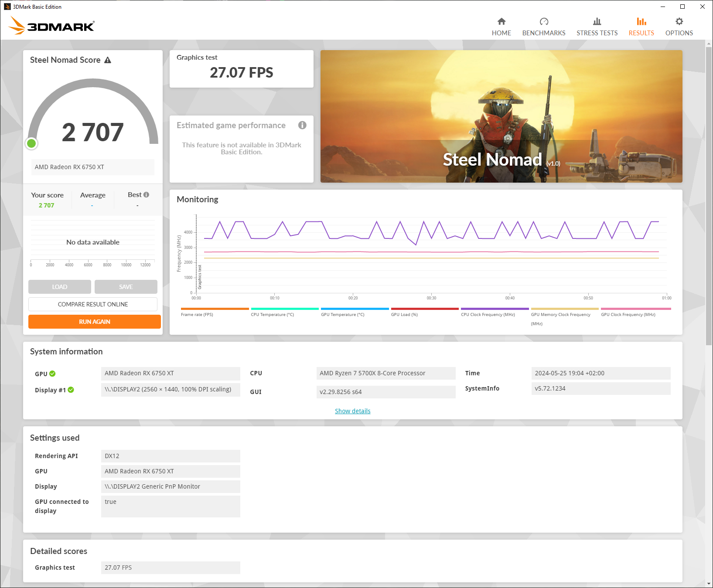Switch to OPTIONS tab label
This screenshot has width=713, height=588.
(x=679, y=33)
